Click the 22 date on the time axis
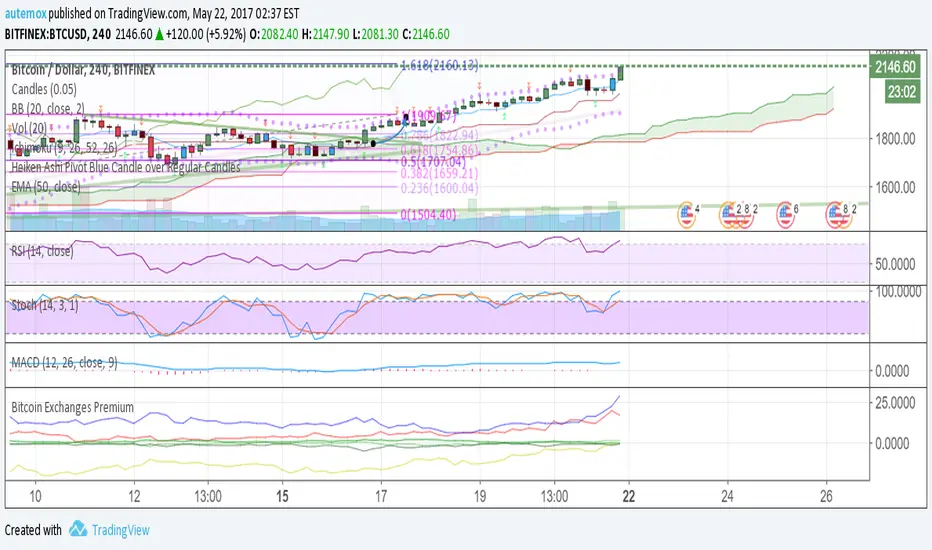This screenshot has height=550, width=932. [x=628, y=496]
